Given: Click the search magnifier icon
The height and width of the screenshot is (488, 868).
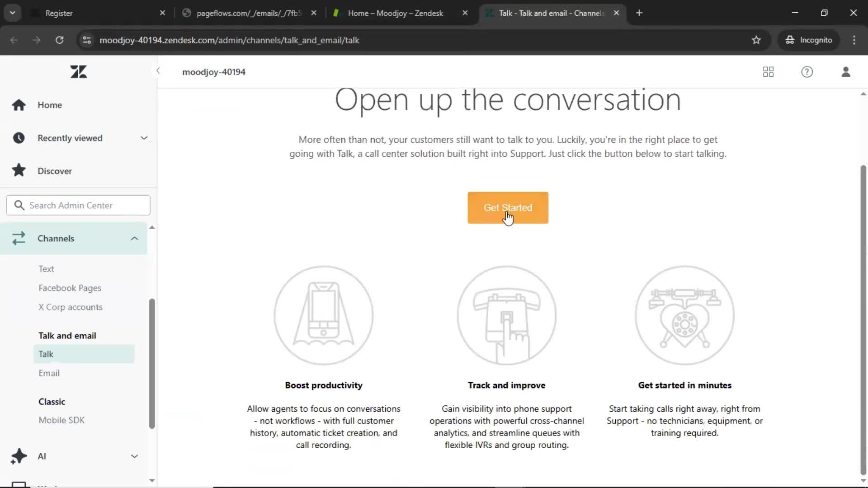Looking at the screenshot, I should click(x=19, y=205).
